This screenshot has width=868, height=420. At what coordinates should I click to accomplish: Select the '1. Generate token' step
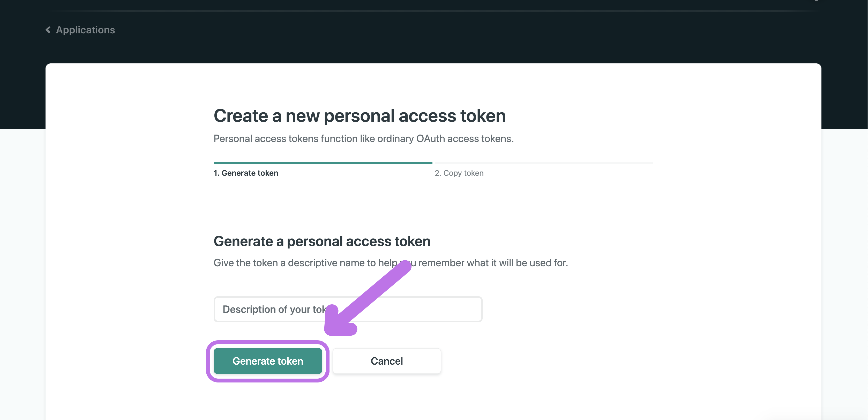tap(246, 173)
